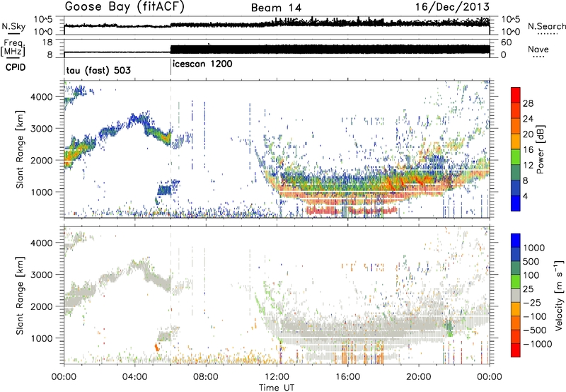
Task: Click the gray segment of Velocity color bar
Action: point(516,295)
